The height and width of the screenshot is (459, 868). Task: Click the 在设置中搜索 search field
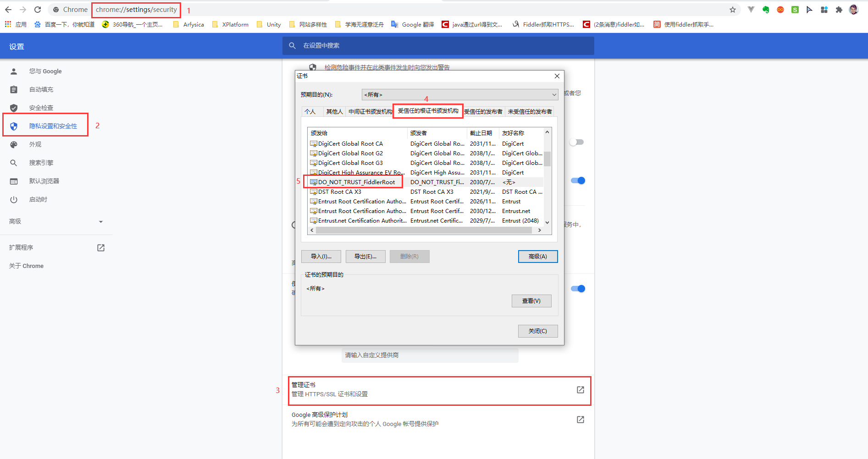click(438, 45)
